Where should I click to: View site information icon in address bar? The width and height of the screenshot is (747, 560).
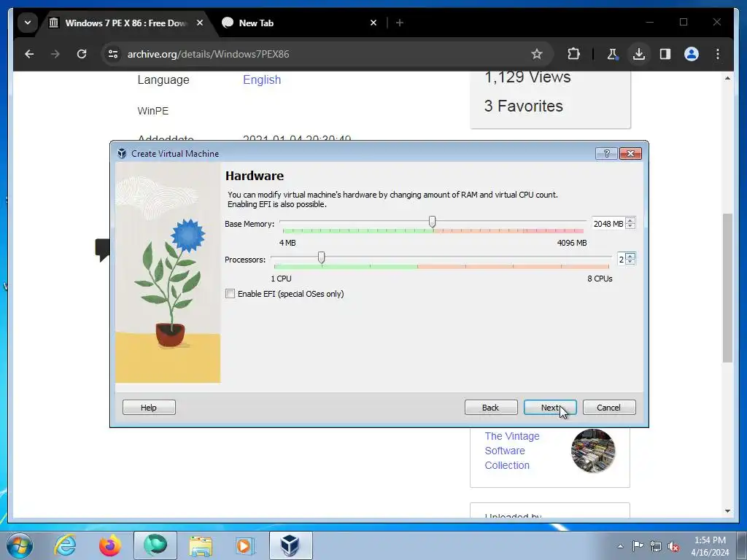[113, 54]
